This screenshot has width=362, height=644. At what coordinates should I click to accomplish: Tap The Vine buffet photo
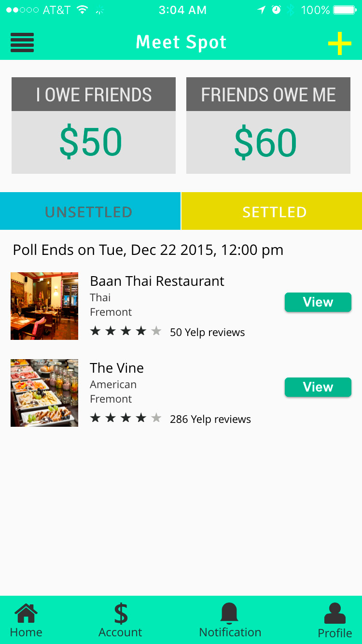click(x=44, y=393)
